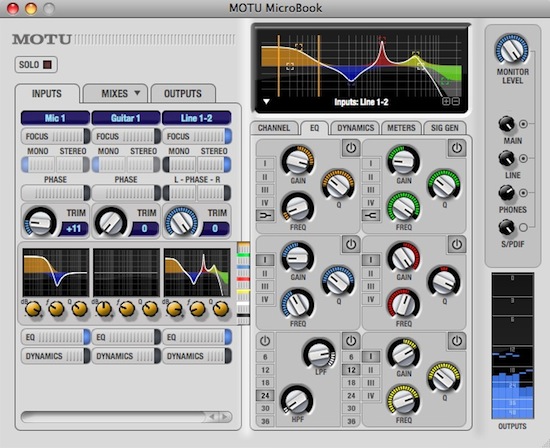Toggle the HPF power button

[265, 341]
